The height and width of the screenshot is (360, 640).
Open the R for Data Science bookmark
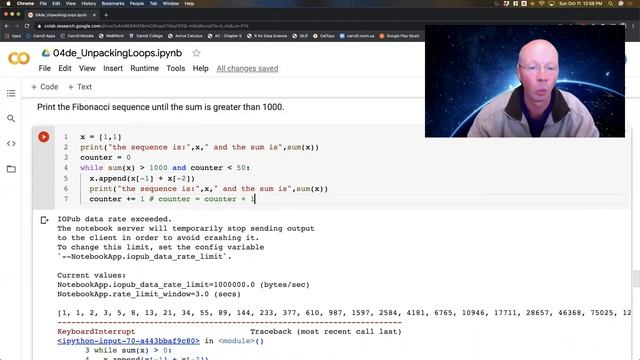(x=267, y=36)
